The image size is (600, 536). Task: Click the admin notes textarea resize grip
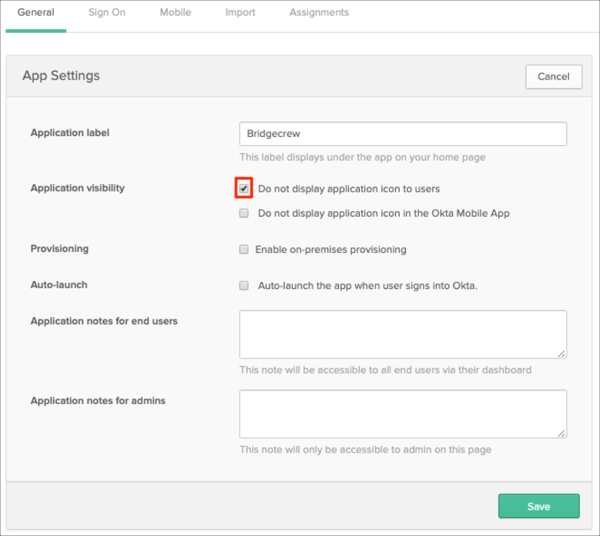click(x=562, y=433)
